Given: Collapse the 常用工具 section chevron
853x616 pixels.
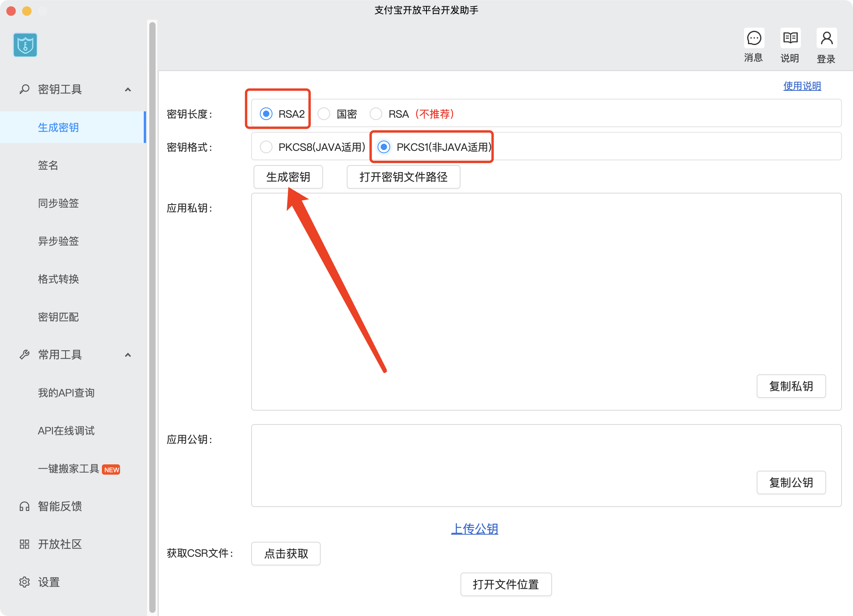Looking at the screenshot, I should pos(128,355).
